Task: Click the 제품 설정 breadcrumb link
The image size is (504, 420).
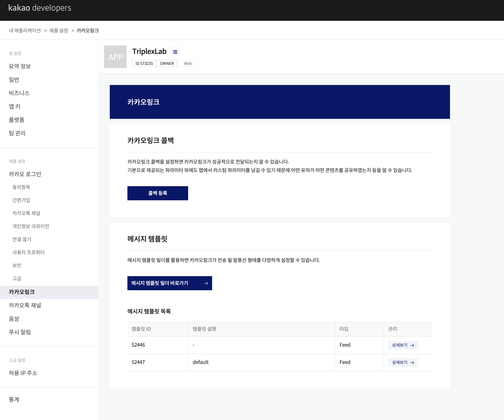Action: (59, 31)
